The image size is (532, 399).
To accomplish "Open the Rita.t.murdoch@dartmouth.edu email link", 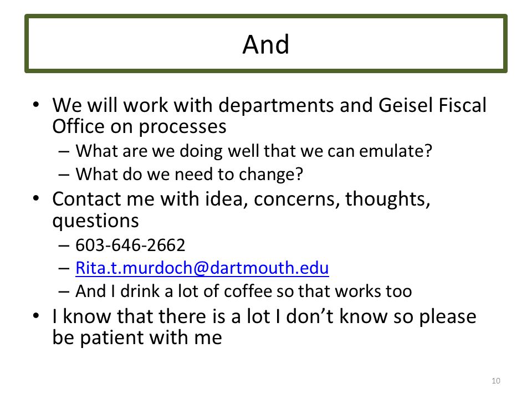I will tap(202, 268).
